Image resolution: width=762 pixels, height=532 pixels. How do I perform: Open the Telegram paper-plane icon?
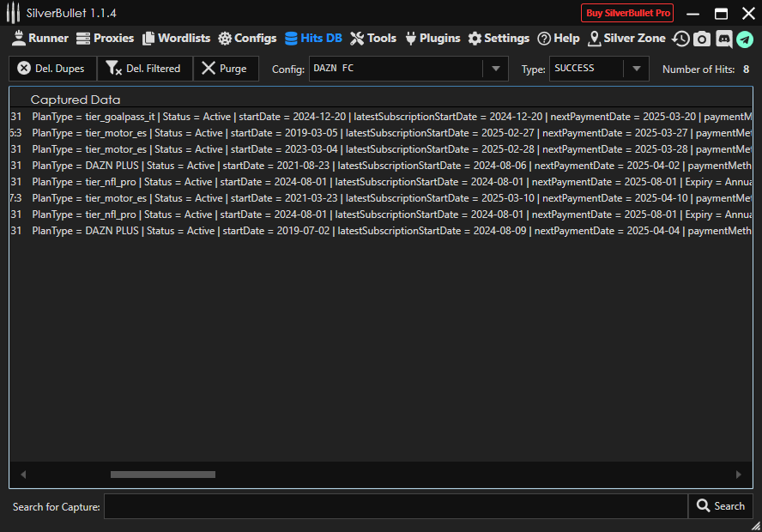[x=745, y=39]
